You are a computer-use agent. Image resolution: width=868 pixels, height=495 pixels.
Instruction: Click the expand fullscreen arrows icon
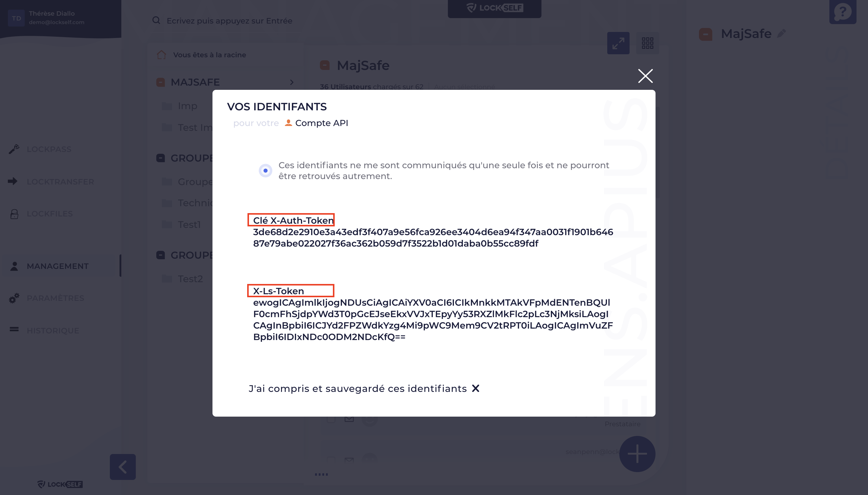point(618,43)
